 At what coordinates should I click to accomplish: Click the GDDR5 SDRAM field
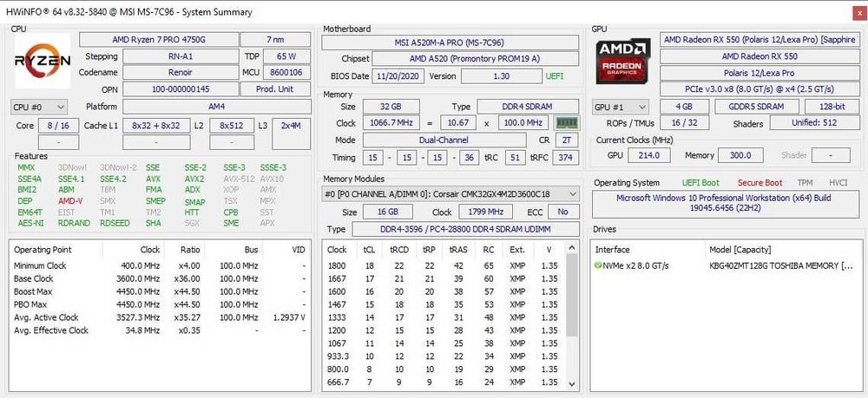tap(757, 107)
